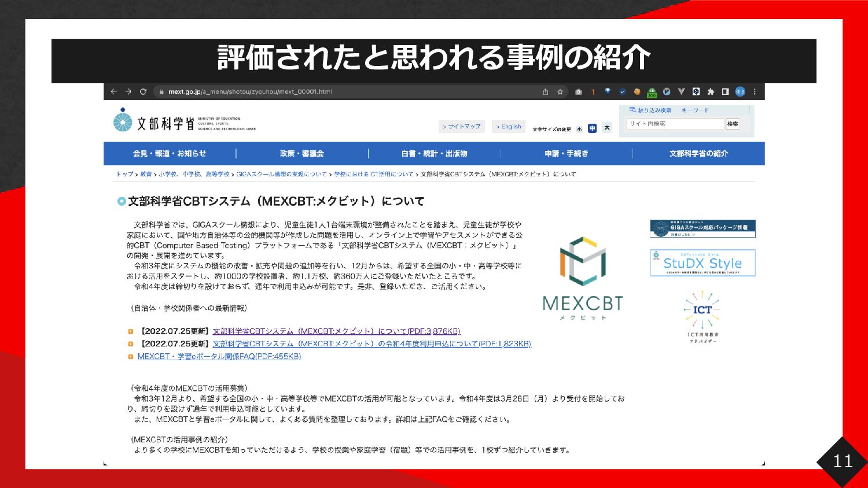Open 政策・審議会 nav menu
The width and height of the screenshot is (868, 488).
[302, 153]
